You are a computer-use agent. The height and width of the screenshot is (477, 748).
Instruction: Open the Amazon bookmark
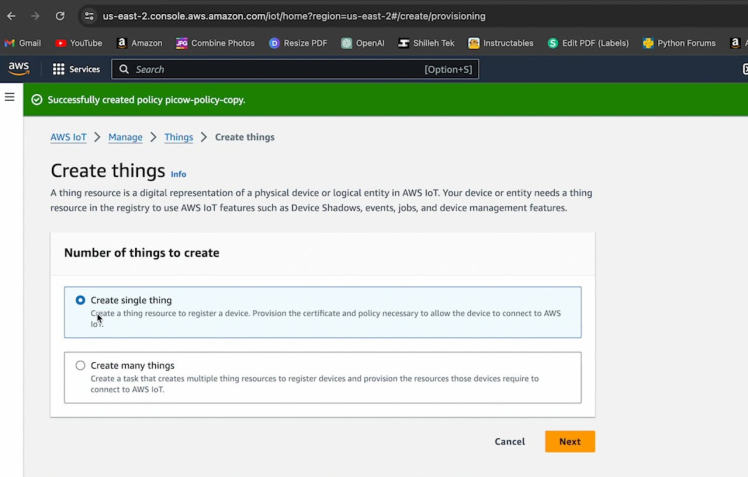(139, 43)
